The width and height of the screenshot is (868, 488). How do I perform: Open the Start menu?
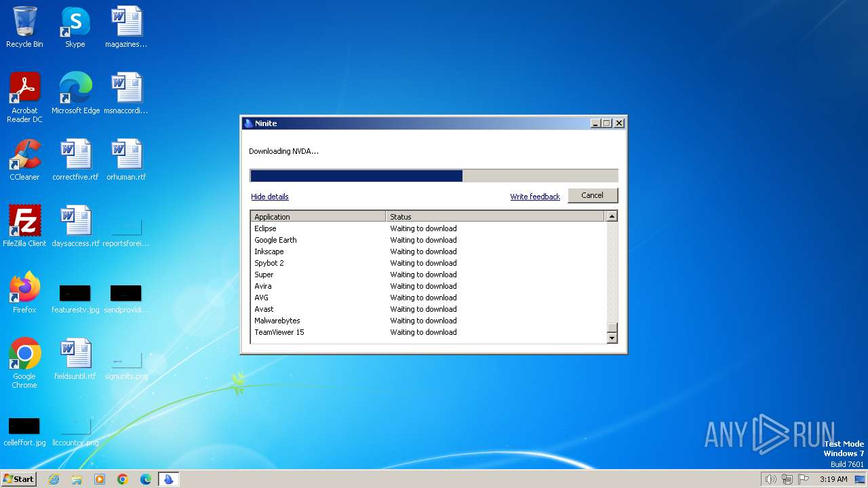click(x=19, y=479)
